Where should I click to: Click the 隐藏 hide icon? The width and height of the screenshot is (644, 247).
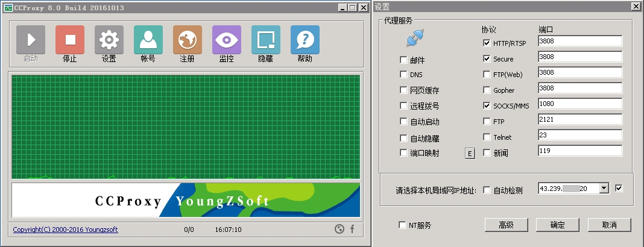coord(266,40)
